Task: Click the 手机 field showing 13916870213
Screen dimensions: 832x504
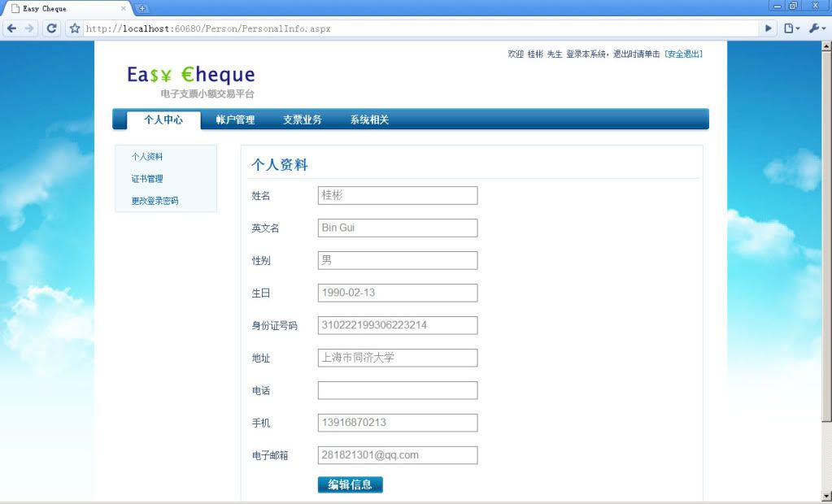Action: pyautogui.click(x=398, y=423)
